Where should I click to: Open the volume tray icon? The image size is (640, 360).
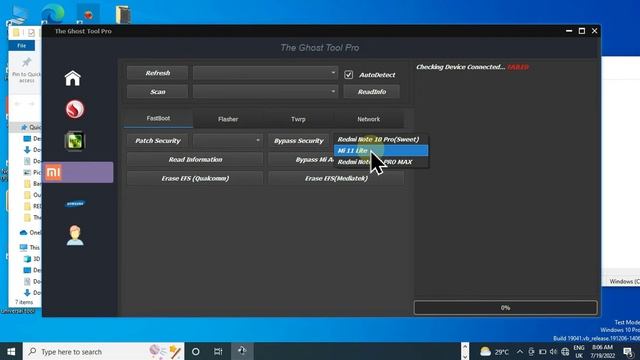coord(553,351)
